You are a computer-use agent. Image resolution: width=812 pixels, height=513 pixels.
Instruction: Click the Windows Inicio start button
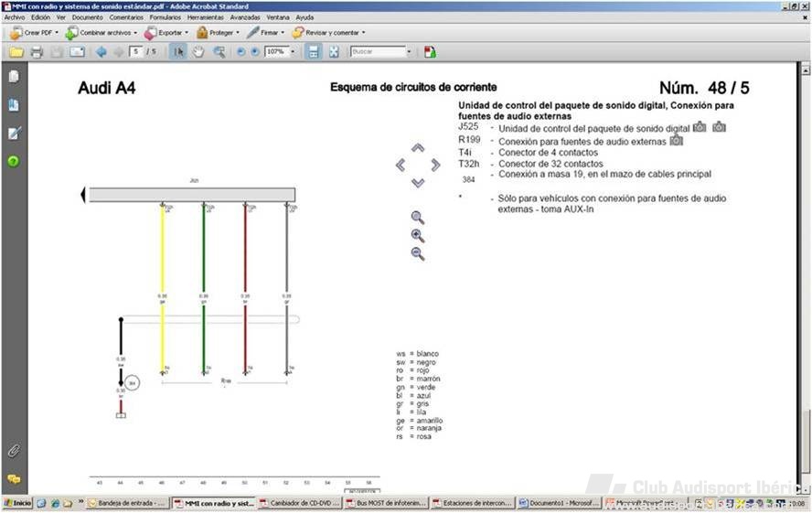(x=17, y=503)
